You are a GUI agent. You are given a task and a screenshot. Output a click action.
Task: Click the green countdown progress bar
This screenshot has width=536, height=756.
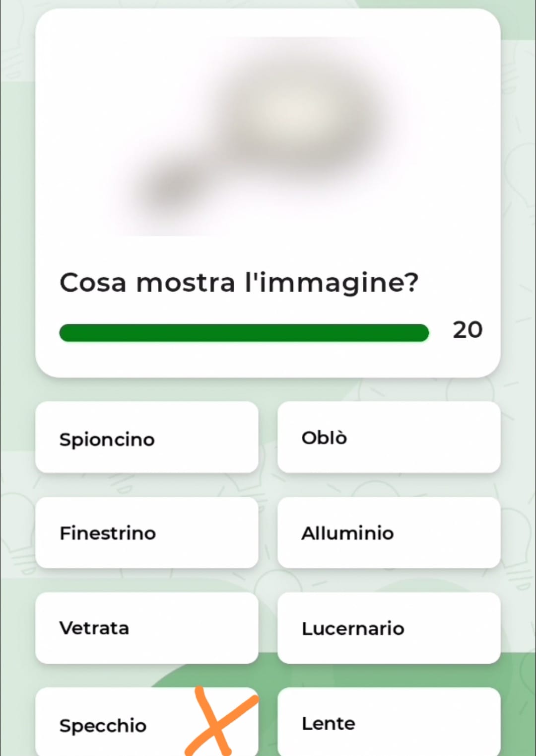tap(244, 333)
